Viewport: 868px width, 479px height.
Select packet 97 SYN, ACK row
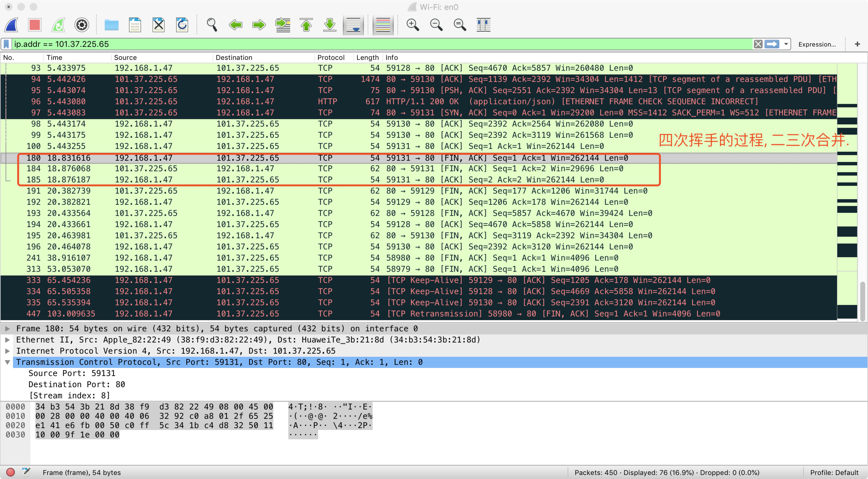419,113
